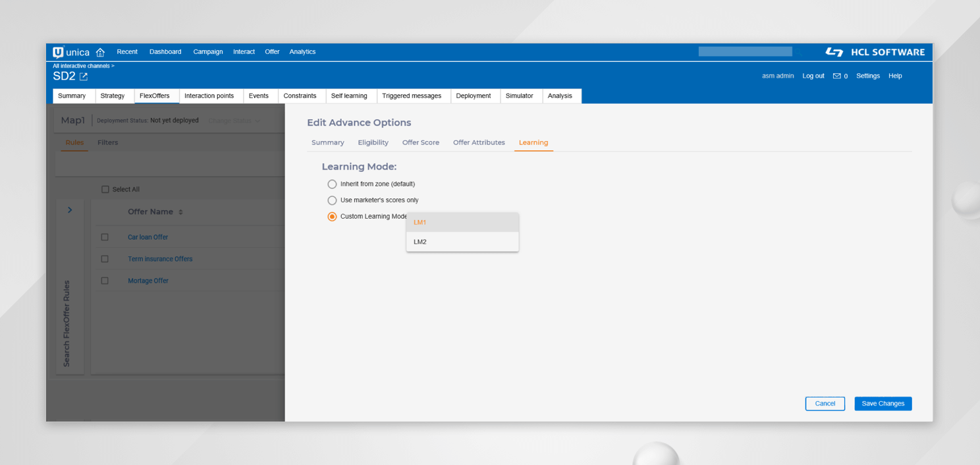Sort by Offer Name column arrows
This screenshot has width=980, height=465.
pyautogui.click(x=181, y=212)
